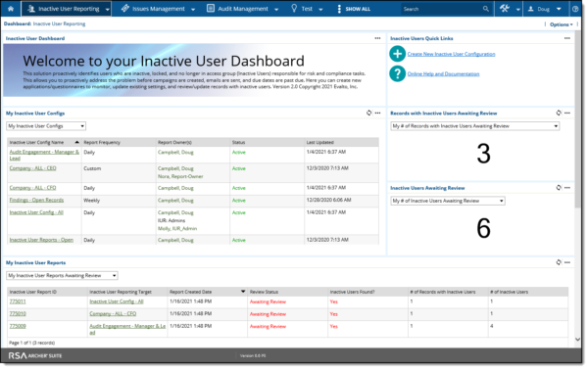Image resolution: width=588 pixels, height=369 pixels.
Task: Refresh My Inactive User Configs panel
Action: (x=369, y=113)
